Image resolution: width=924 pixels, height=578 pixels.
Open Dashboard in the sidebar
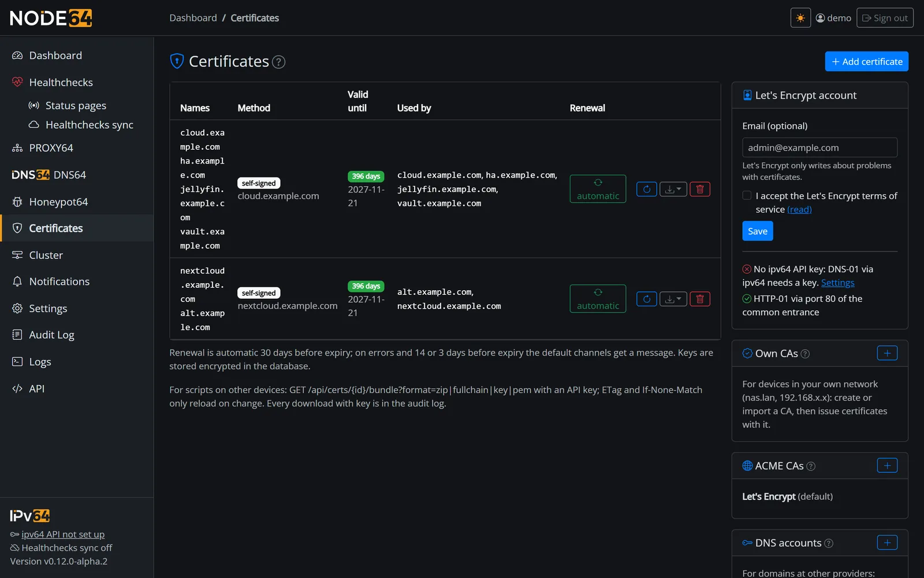pyautogui.click(x=77, y=55)
